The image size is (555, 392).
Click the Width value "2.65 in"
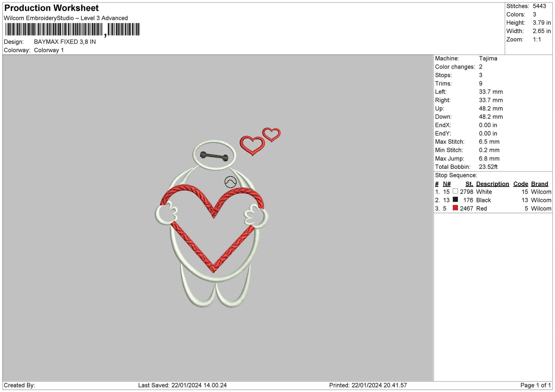click(x=542, y=31)
